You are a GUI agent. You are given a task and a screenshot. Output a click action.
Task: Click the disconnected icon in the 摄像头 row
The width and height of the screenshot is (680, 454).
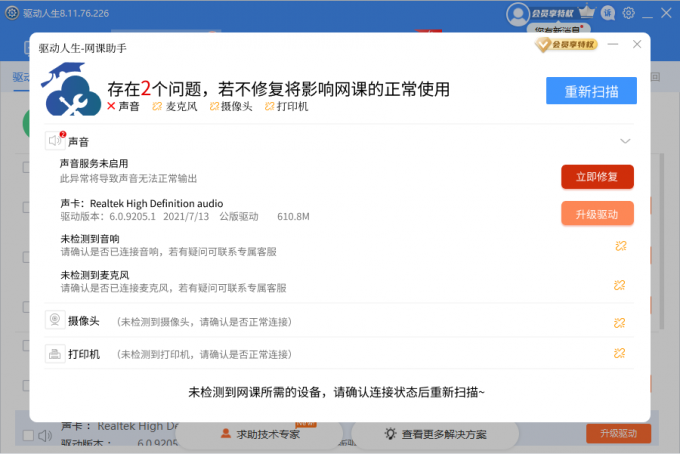click(x=620, y=322)
